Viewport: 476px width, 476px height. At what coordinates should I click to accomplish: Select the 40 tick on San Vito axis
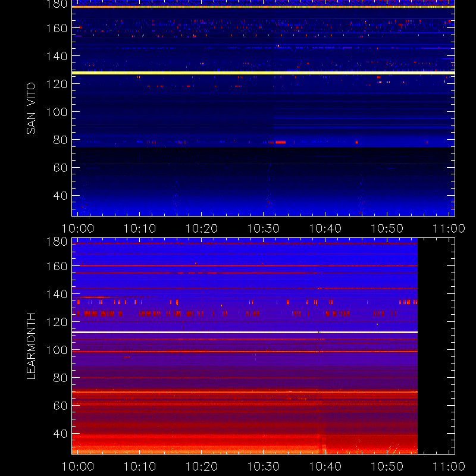[60, 196]
